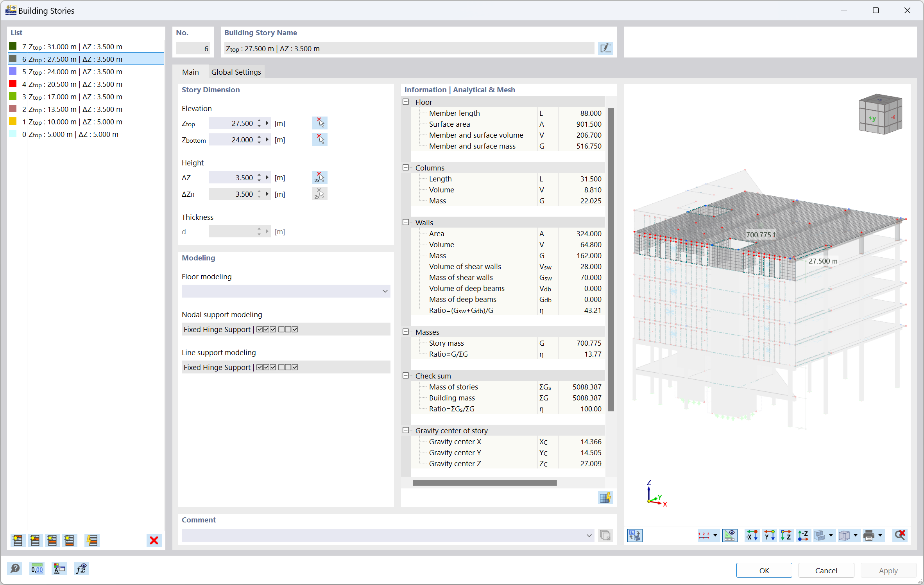Click OK to confirm building stories
924x585 pixels.
(766, 568)
